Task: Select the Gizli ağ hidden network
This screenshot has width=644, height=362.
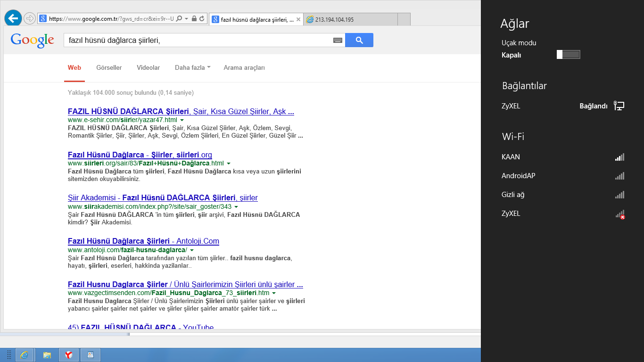Action: pyautogui.click(x=562, y=195)
